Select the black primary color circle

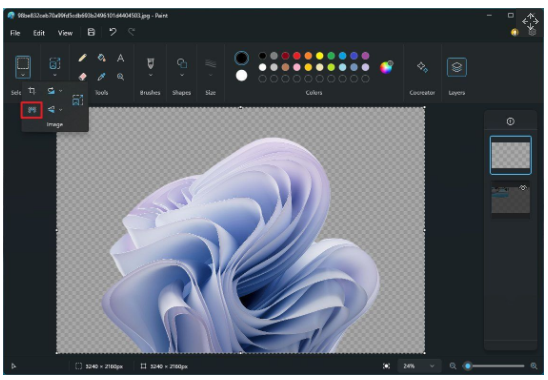coord(241,58)
